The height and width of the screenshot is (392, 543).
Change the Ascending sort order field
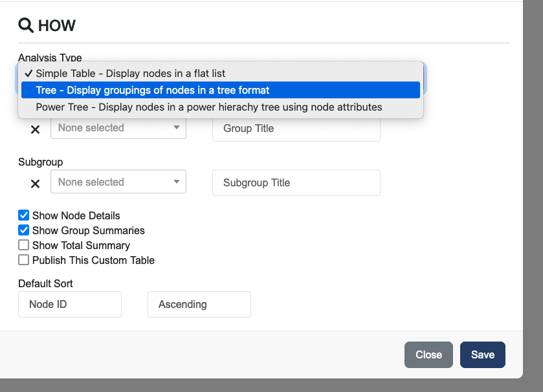(199, 304)
